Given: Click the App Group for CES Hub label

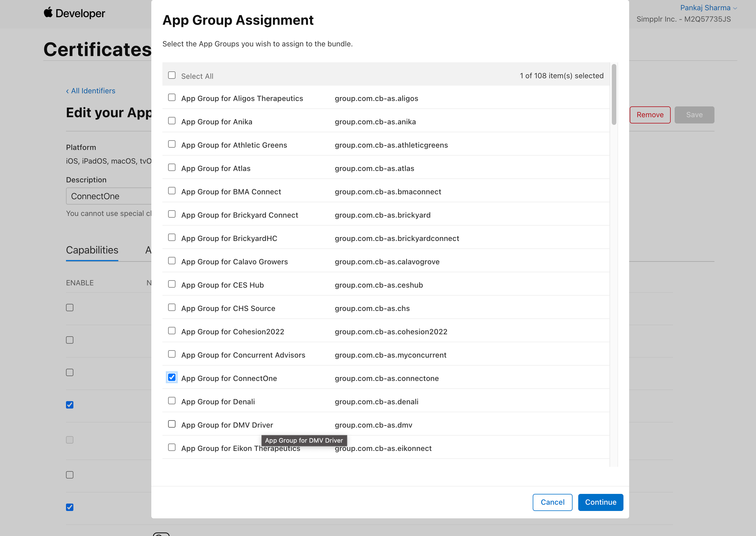Looking at the screenshot, I should pos(222,285).
